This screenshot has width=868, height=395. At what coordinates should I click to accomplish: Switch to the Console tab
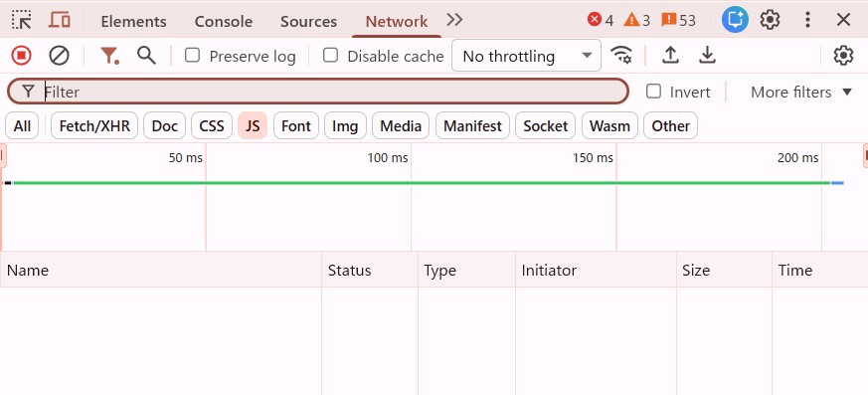(x=224, y=22)
